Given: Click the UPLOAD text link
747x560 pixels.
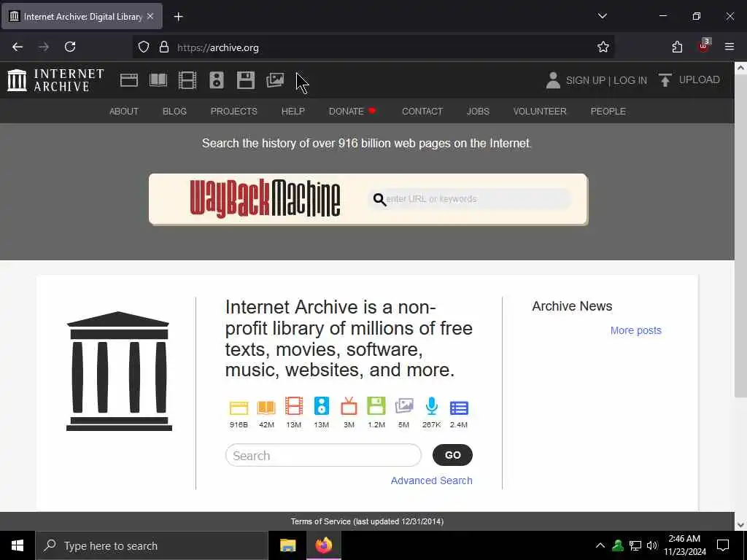Looking at the screenshot, I should click(699, 80).
